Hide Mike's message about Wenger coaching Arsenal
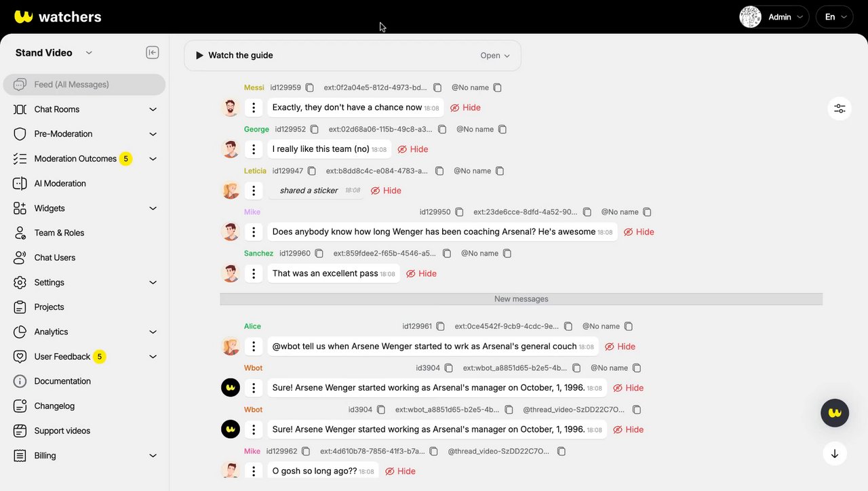The image size is (868, 491). click(639, 232)
